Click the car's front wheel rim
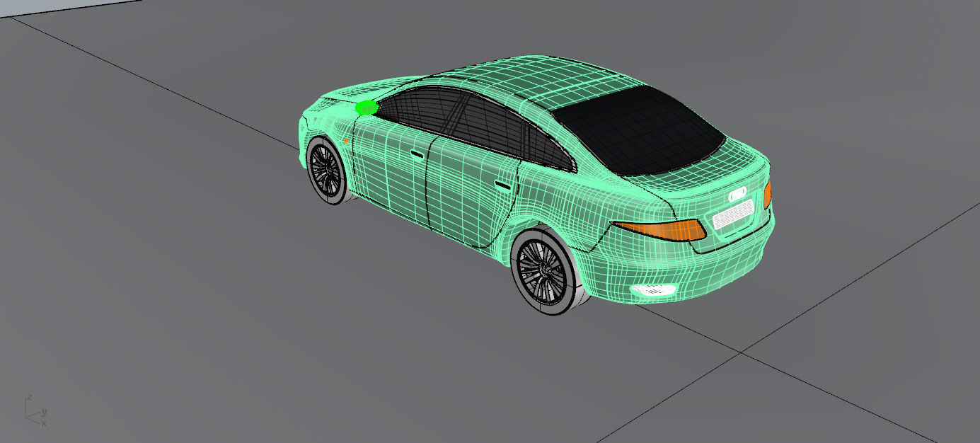Viewport: 980px width, 443px height. [326, 170]
